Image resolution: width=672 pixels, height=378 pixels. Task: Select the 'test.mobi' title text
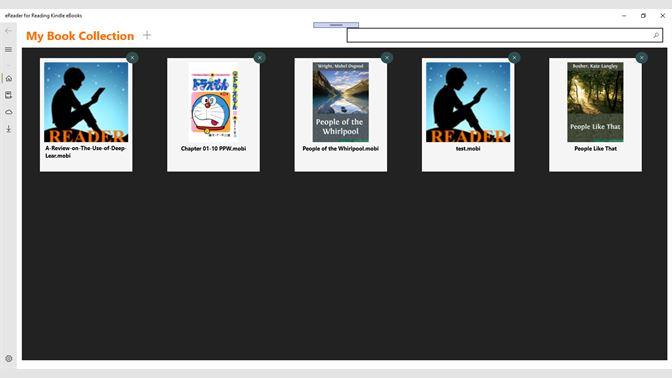(x=468, y=149)
